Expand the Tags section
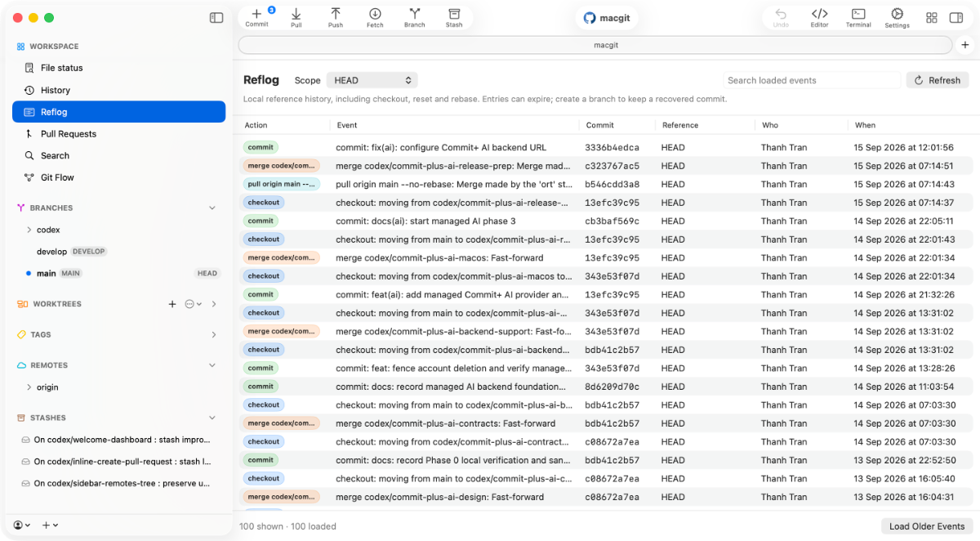 pos(214,334)
